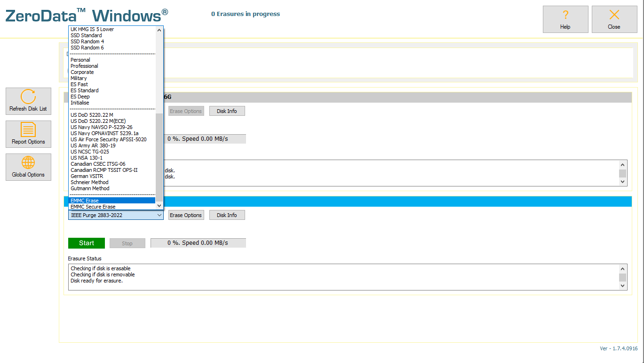Pick US NCSC TG-025 method
Screen dimensions: 644x363
(x=112, y=152)
